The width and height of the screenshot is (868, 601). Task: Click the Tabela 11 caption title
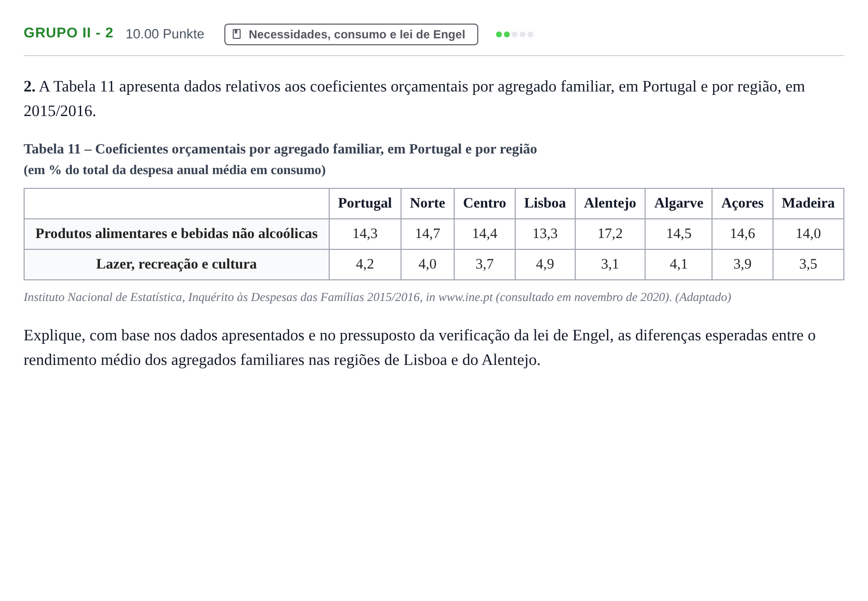280,149
